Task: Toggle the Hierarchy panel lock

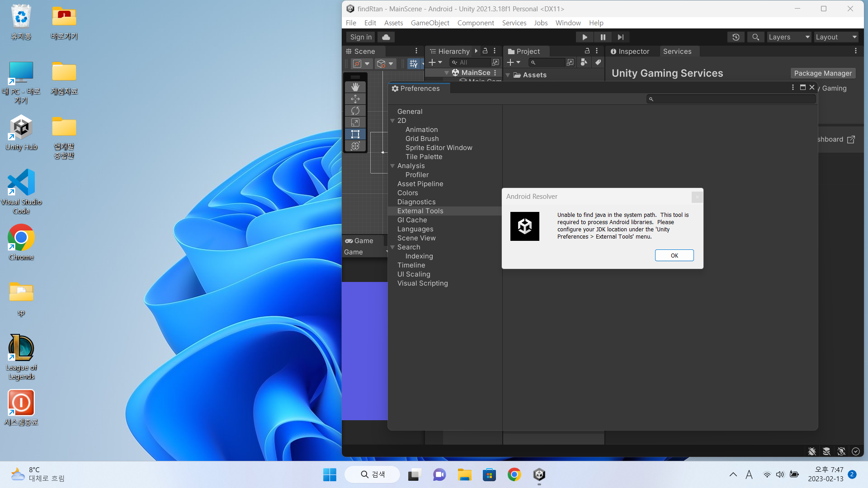Action: point(485,51)
